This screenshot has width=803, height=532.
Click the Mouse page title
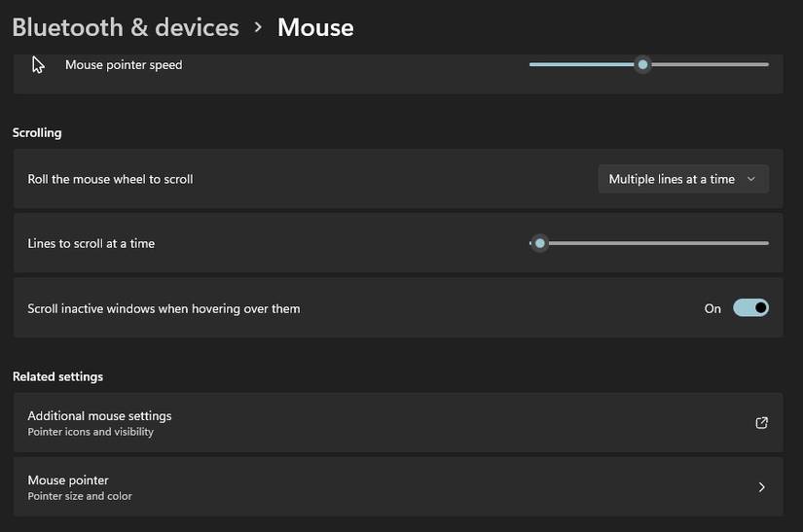click(x=315, y=27)
